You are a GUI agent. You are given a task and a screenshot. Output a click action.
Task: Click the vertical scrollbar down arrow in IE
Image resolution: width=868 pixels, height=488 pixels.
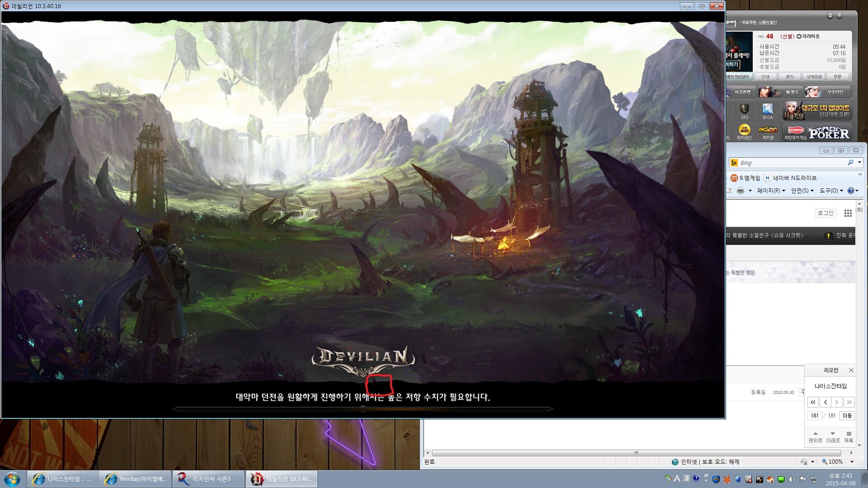point(859,446)
